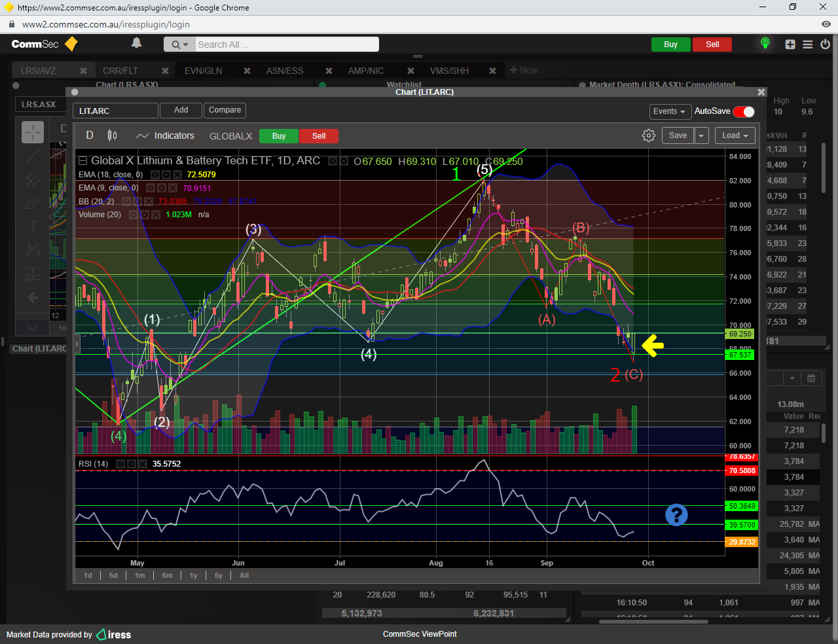Select the 6m time range

tap(168, 575)
